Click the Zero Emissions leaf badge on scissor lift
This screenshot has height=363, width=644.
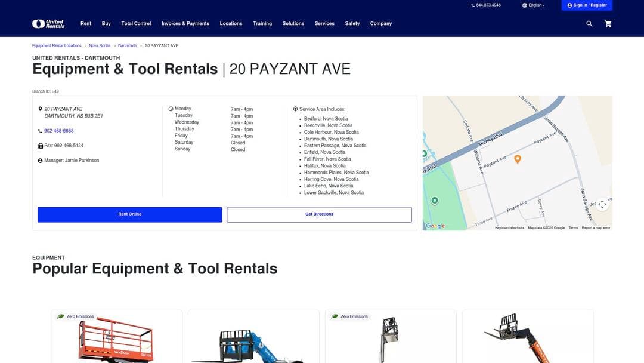click(60, 316)
